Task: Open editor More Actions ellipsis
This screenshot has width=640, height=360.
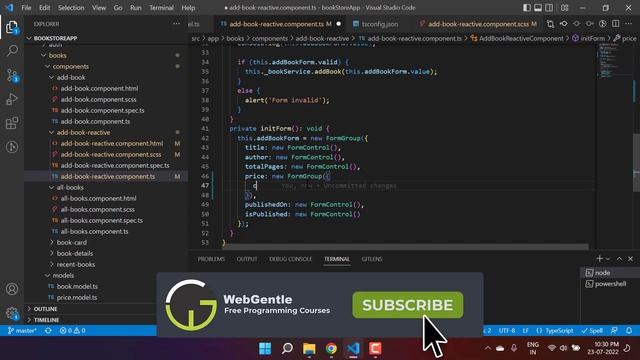Action: 629,24
